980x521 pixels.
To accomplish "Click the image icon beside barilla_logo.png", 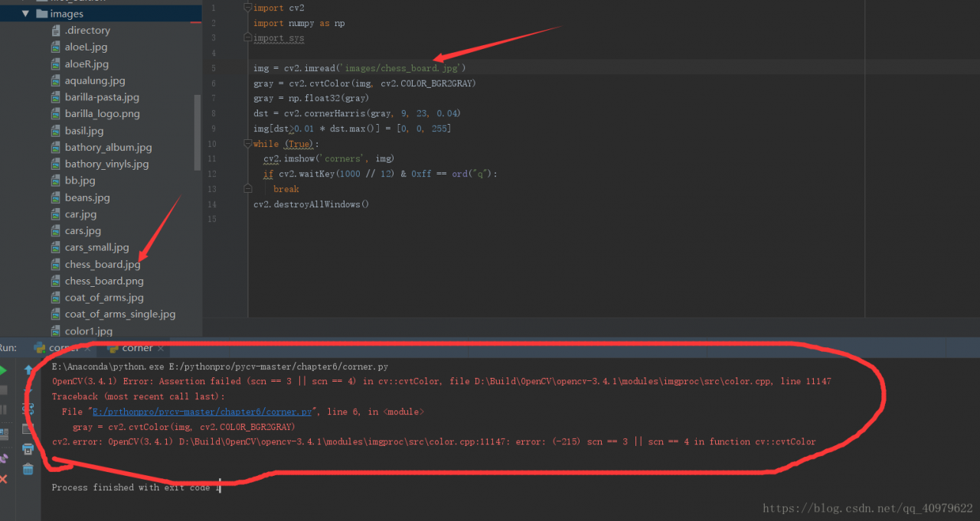I will [56, 114].
